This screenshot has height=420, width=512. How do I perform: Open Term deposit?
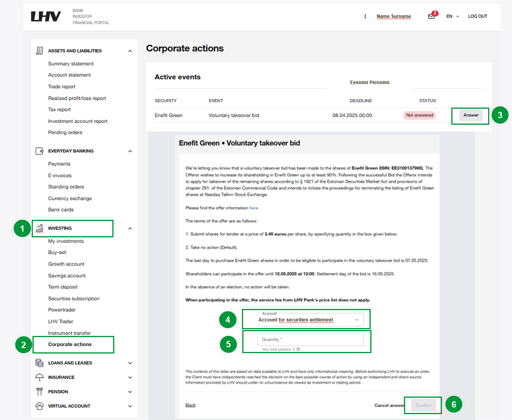[63, 287]
